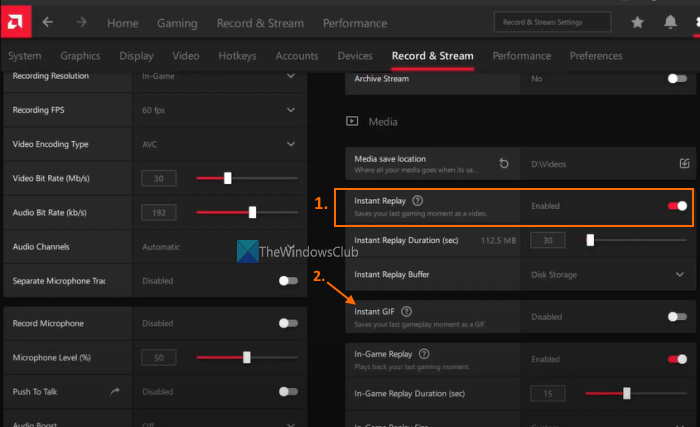Switch to Devices settings tab
Screen dimensions: 700x427
point(355,56)
